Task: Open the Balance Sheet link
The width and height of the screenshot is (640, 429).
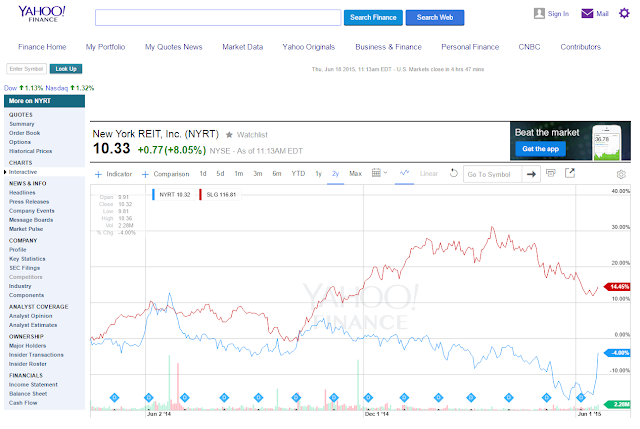Action: 28,393
